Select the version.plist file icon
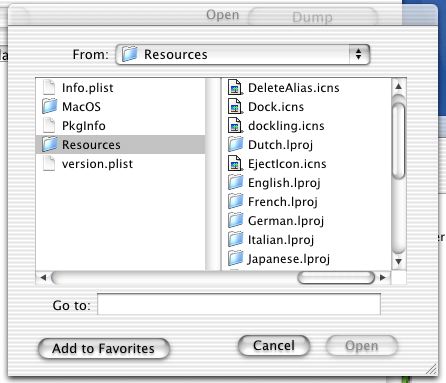Screen dimensions: 446x383 [49, 163]
